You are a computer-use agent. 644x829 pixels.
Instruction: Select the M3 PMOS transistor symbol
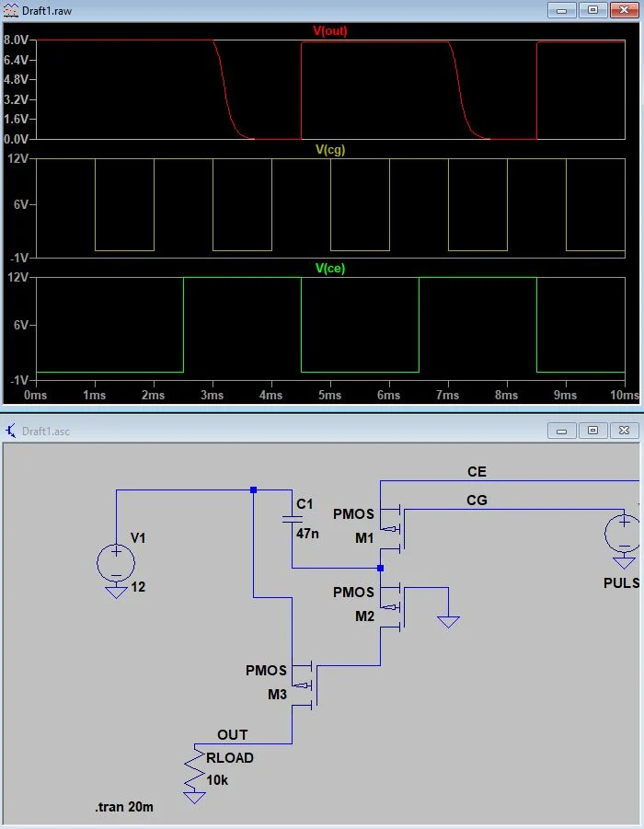point(305,685)
